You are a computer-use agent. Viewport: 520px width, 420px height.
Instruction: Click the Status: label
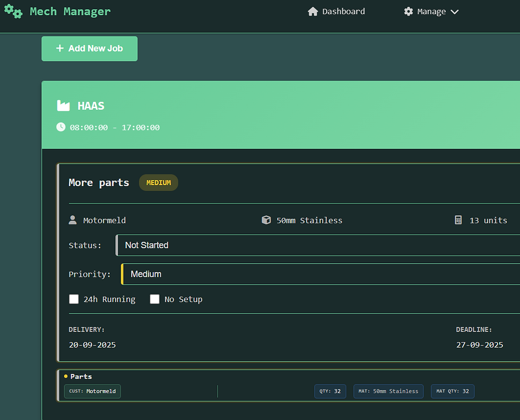click(85, 246)
